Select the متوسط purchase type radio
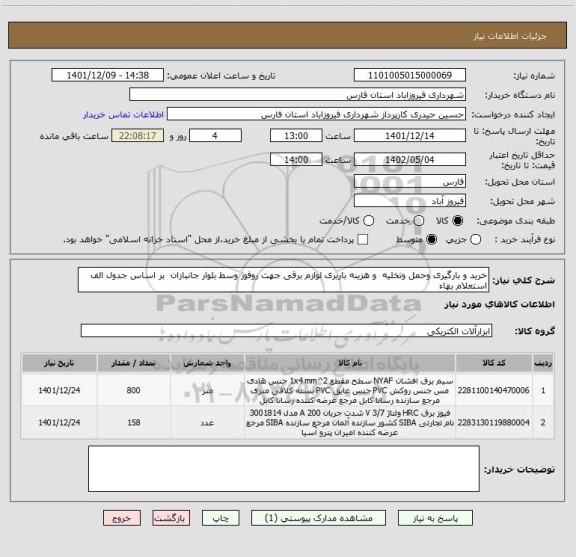The image size is (576, 557). tap(431, 240)
